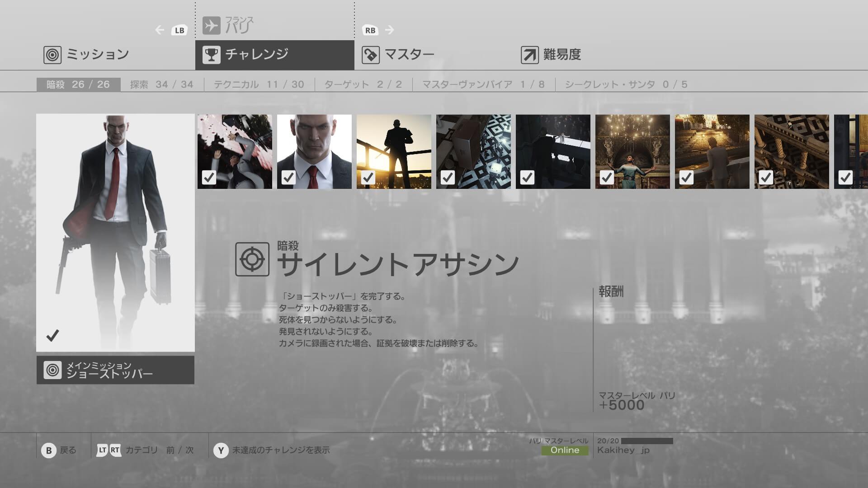Click the right arrow beside RB

[390, 30]
